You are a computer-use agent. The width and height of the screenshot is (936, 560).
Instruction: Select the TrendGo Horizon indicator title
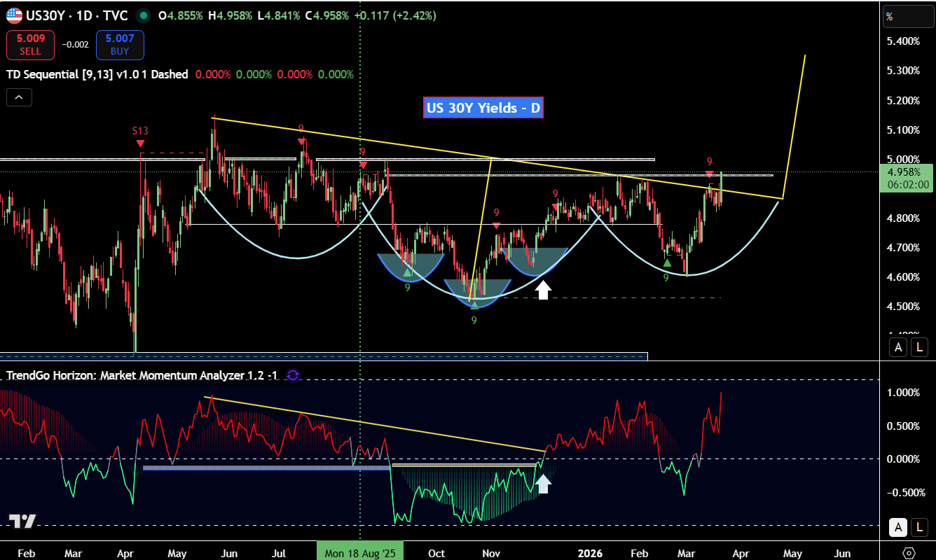click(x=142, y=375)
